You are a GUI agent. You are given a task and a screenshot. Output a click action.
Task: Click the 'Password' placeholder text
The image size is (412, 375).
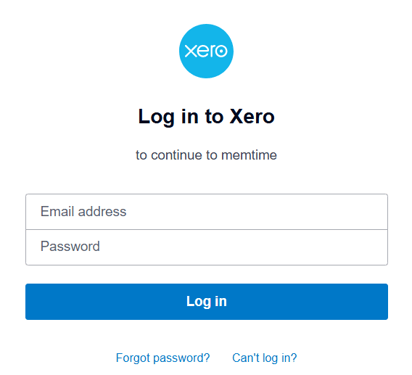pyautogui.click(x=70, y=246)
